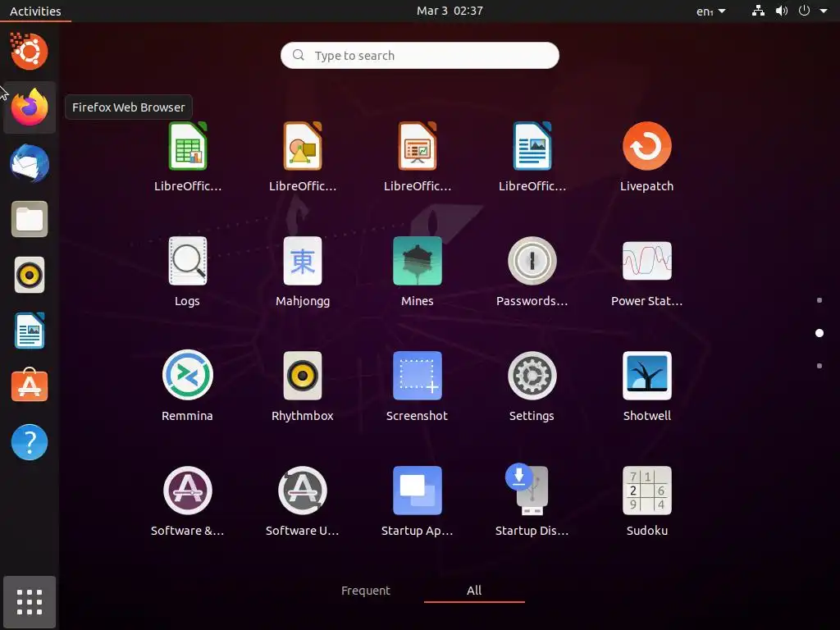
Task: Launch the Screenshot tool
Action: [x=418, y=376]
